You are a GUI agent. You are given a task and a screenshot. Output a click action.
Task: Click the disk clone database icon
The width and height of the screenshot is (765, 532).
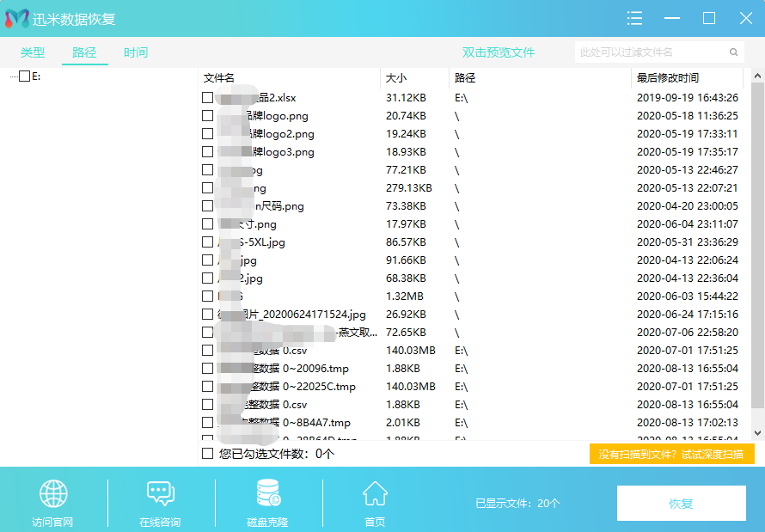(x=268, y=494)
